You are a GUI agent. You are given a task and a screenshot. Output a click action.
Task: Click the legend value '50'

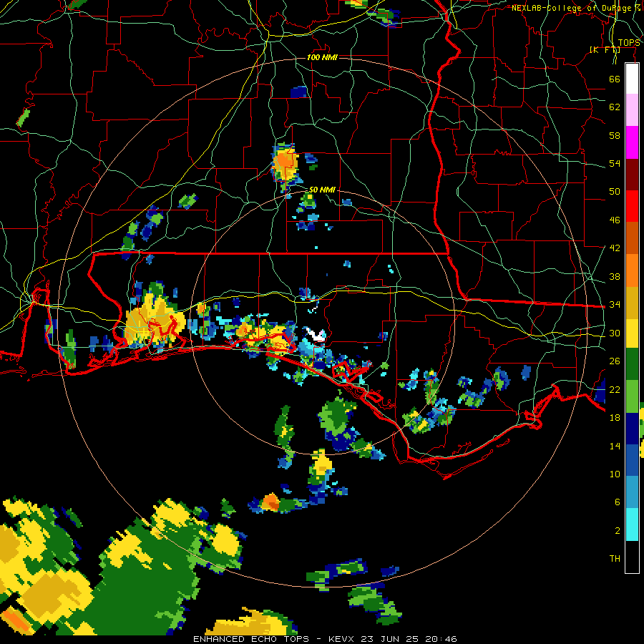point(615,192)
